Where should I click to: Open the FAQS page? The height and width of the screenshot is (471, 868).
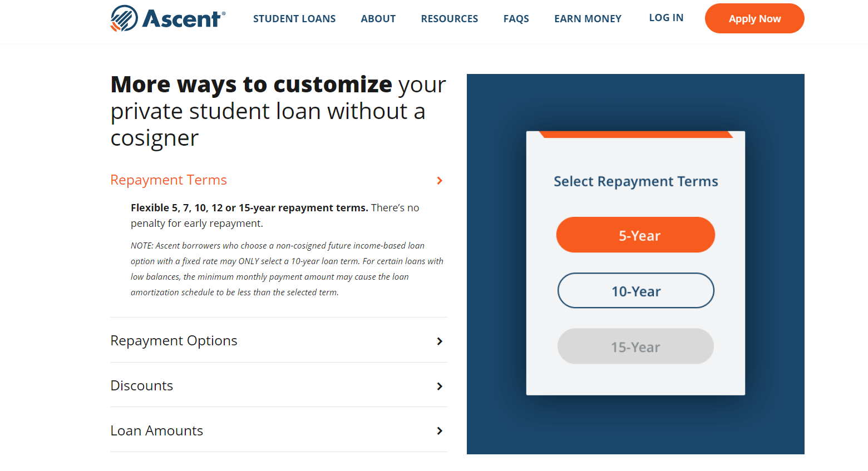(x=516, y=18)
